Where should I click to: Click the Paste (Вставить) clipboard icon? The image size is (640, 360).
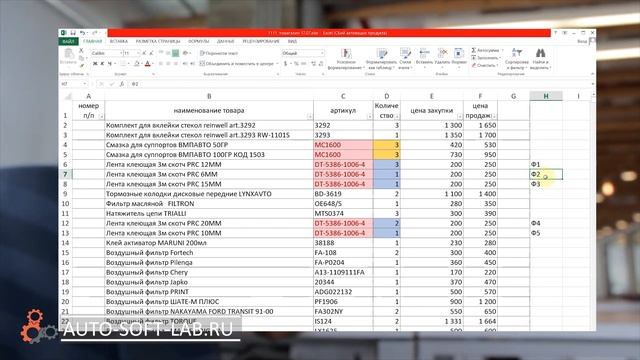tap(69, 53)
